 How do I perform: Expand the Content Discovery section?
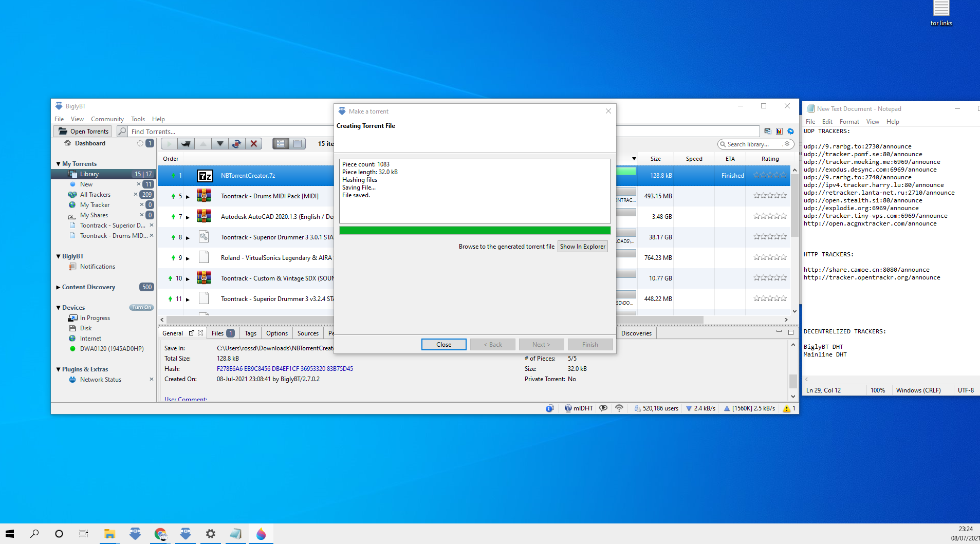tap(58, 287)
